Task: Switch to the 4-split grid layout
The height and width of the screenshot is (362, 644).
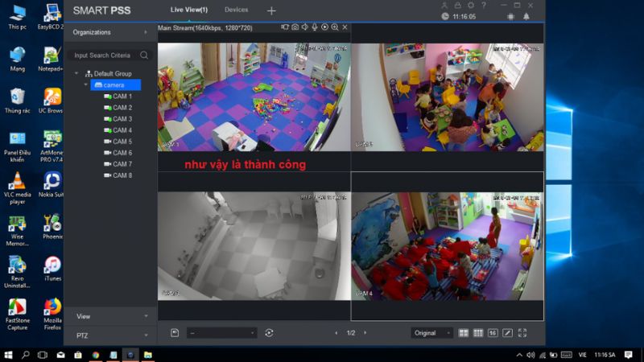Action: pos(464,333)
